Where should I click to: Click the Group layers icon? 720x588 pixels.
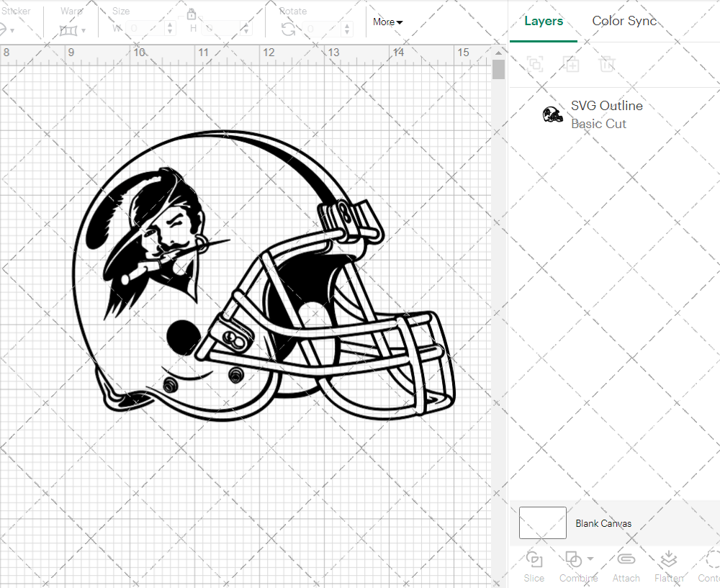535,64
